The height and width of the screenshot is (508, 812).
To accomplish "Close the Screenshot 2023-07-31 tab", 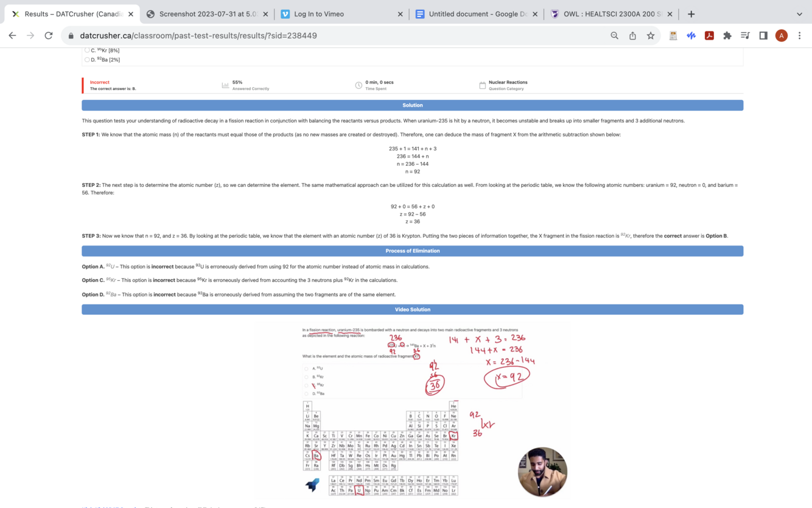I will click(x=265, y=14).
